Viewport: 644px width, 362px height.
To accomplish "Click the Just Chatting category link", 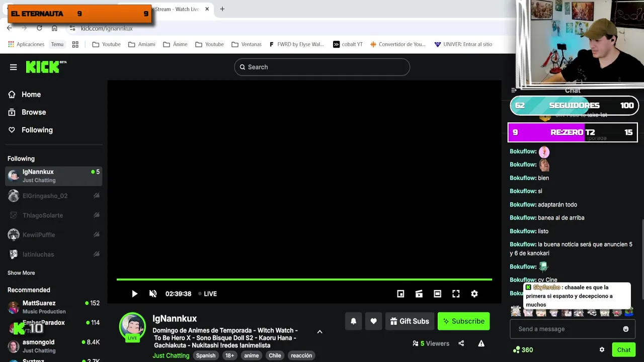I will (171, 355).
